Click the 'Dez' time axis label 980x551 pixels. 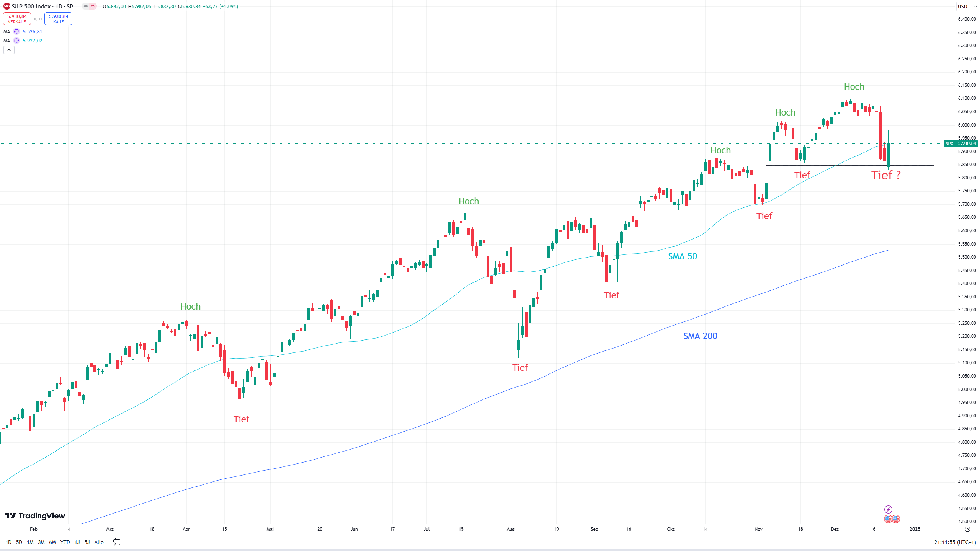[x=835, y=529]
